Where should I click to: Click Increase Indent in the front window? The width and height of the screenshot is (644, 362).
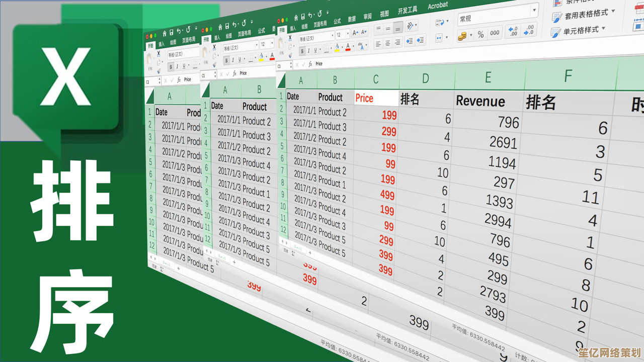point(420,40)
